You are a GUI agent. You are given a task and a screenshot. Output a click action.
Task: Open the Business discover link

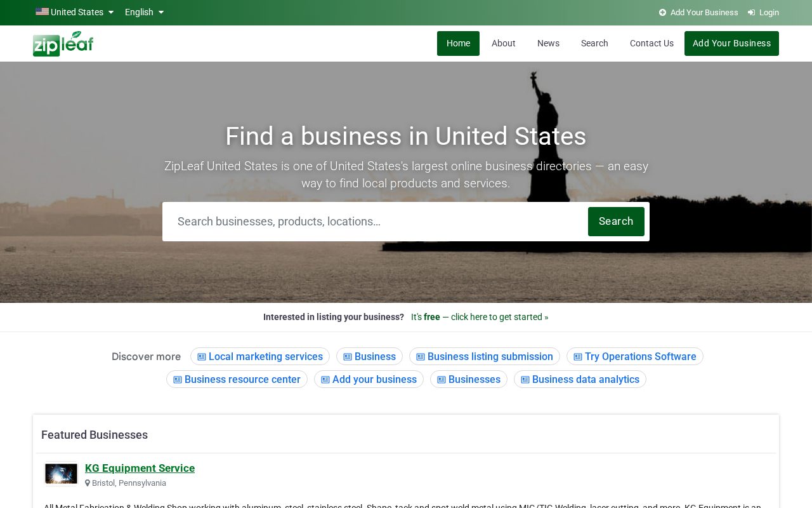[x=369, y=356]
